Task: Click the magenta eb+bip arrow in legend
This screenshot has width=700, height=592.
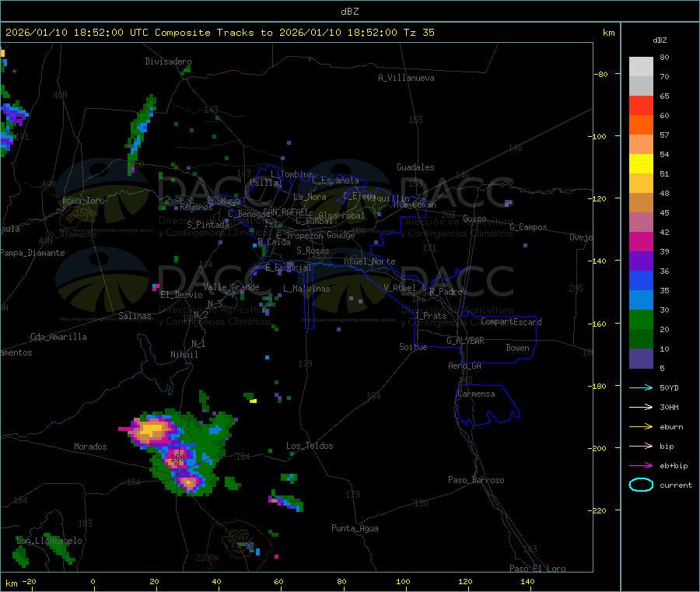Action: tap(641, 466)
